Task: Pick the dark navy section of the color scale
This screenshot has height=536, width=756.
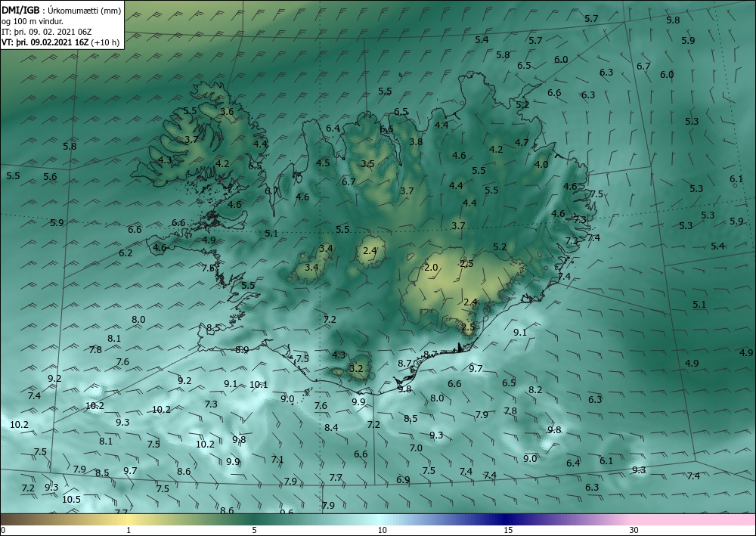Action: click(507, 519)
